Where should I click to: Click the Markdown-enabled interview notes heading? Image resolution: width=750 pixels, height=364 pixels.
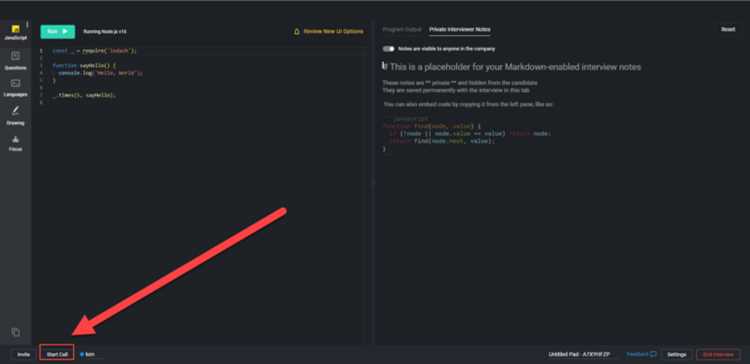[x=511, y=67]
